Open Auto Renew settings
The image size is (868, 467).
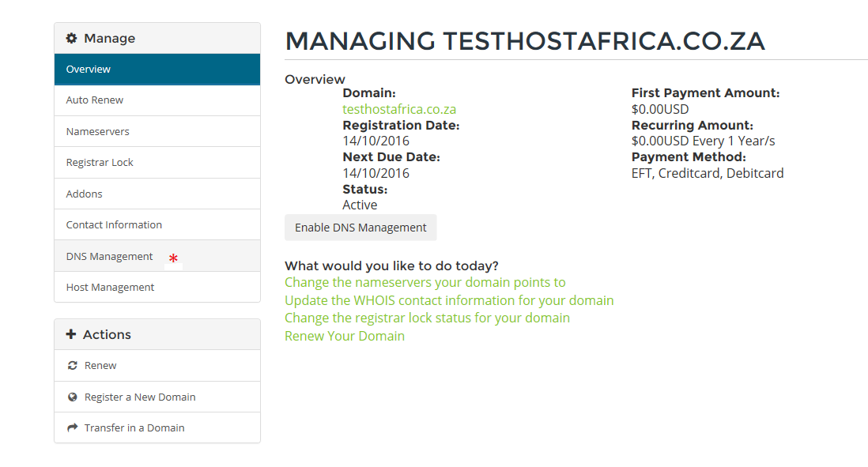pyautogui.click(x=157, y=100)
